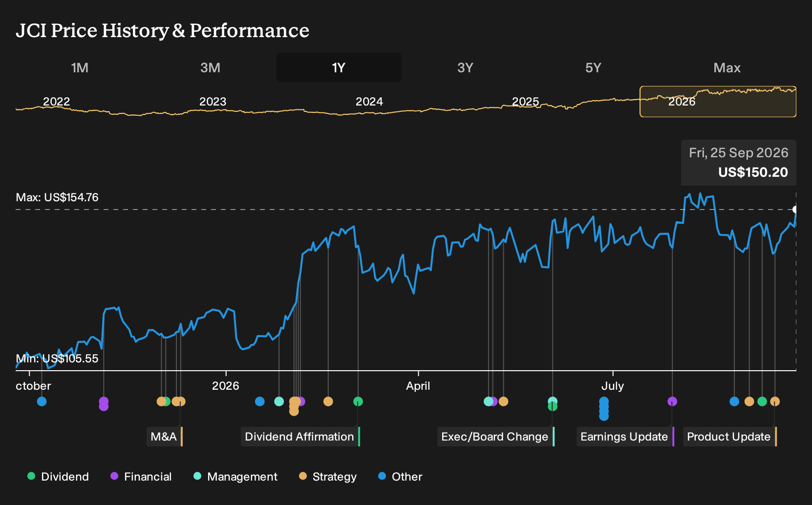812x505 pixels.
Task: Select orange Strategy dot between April and July
Action: pyautogui.click(x=504, y=401)
